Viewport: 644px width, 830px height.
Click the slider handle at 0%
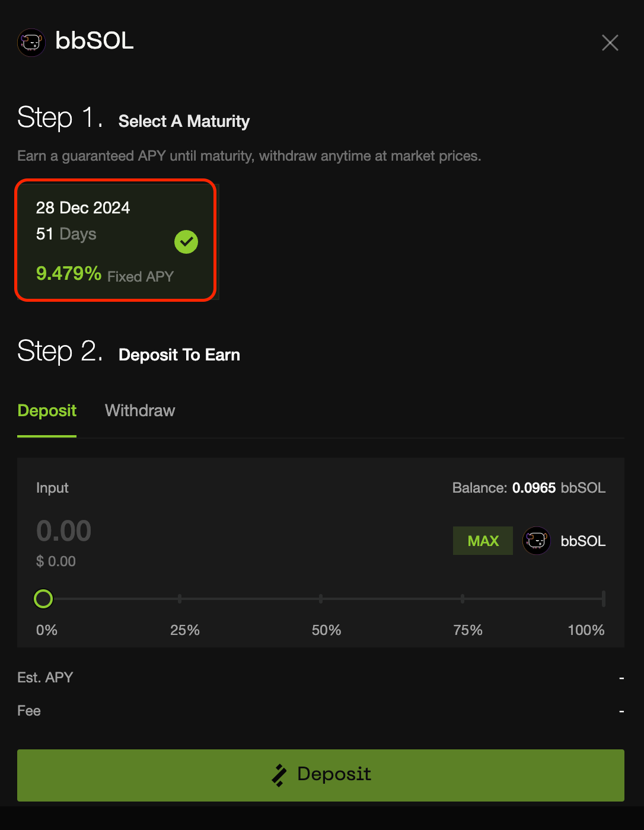[43, 599]
